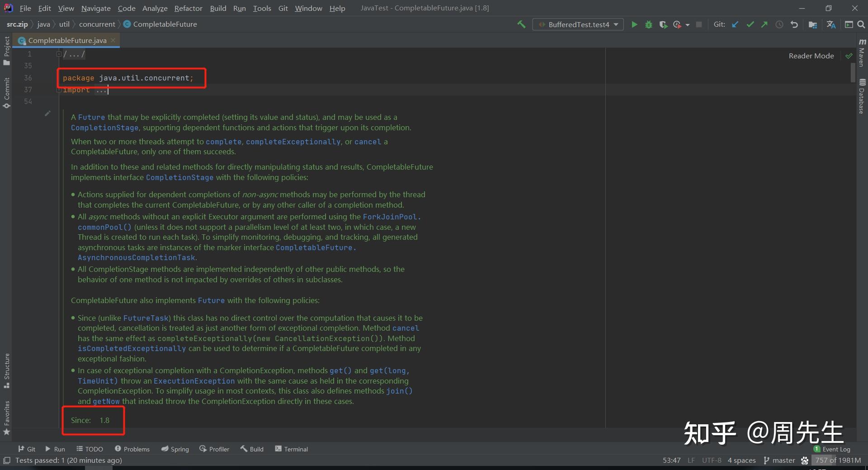
Task: Open the Spring tool window tab
Action: tap(175, 449)
